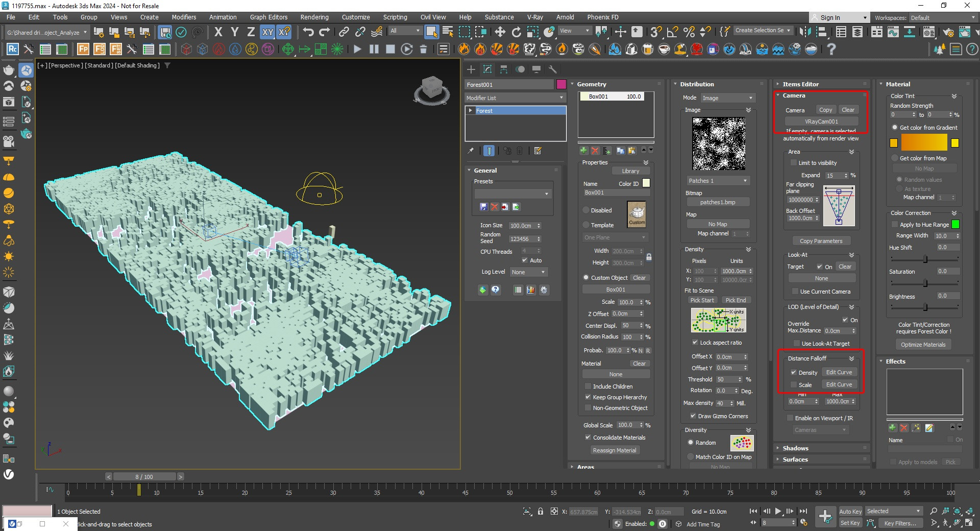Click the Play Animation button
This screenshot has width=980, height=531.
tap(778, 511)
